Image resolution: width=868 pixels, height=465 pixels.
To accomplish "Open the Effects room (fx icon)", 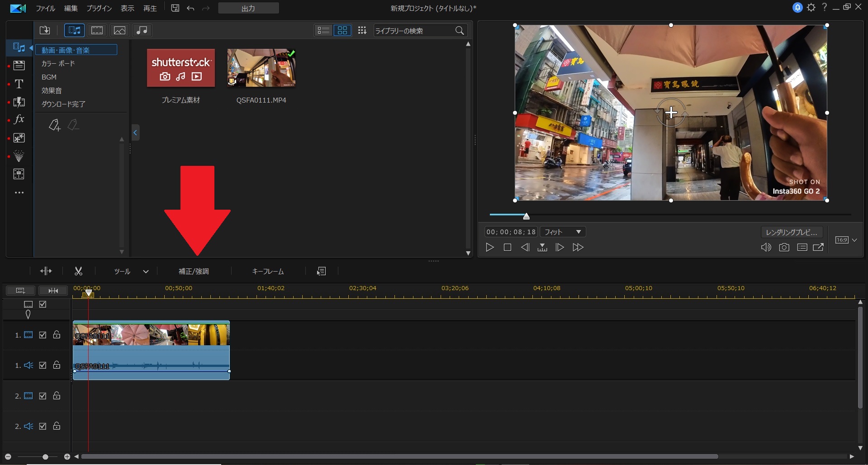I will click(x=19, y=119).
